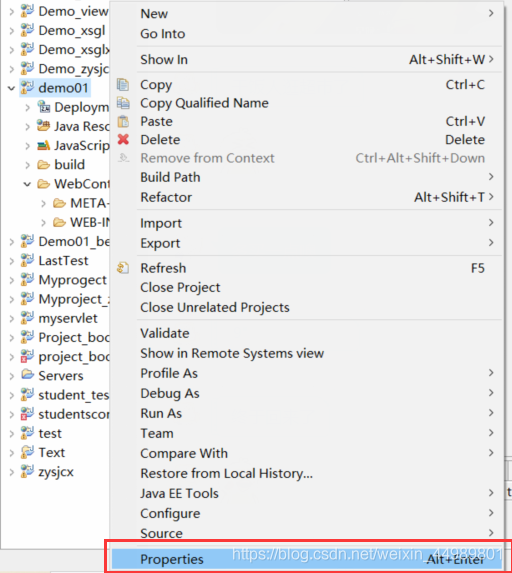Click the build folder icon
Image resolution: width=512 pixels, height=573 pixels.
click(x=43, y=164)
